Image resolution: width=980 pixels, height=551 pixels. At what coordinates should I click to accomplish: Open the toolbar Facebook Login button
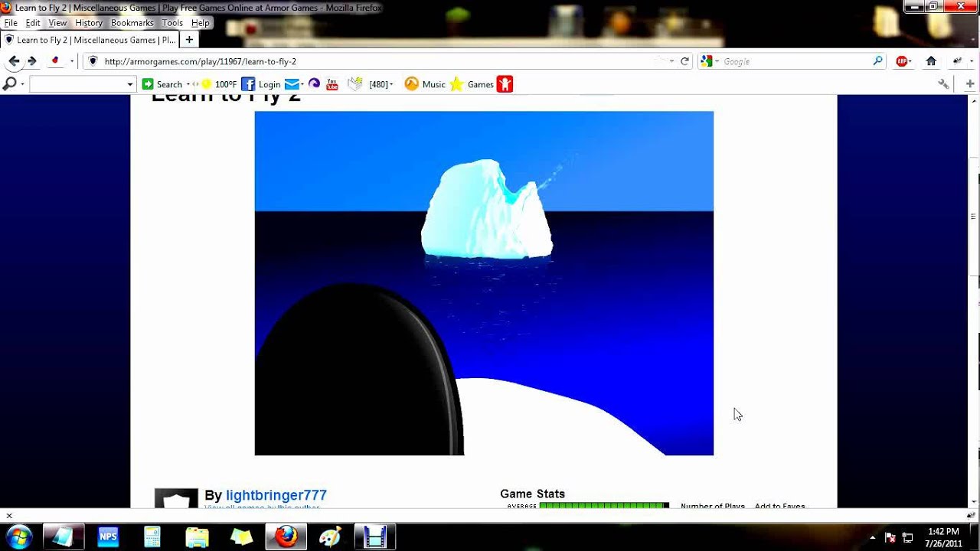261,84
